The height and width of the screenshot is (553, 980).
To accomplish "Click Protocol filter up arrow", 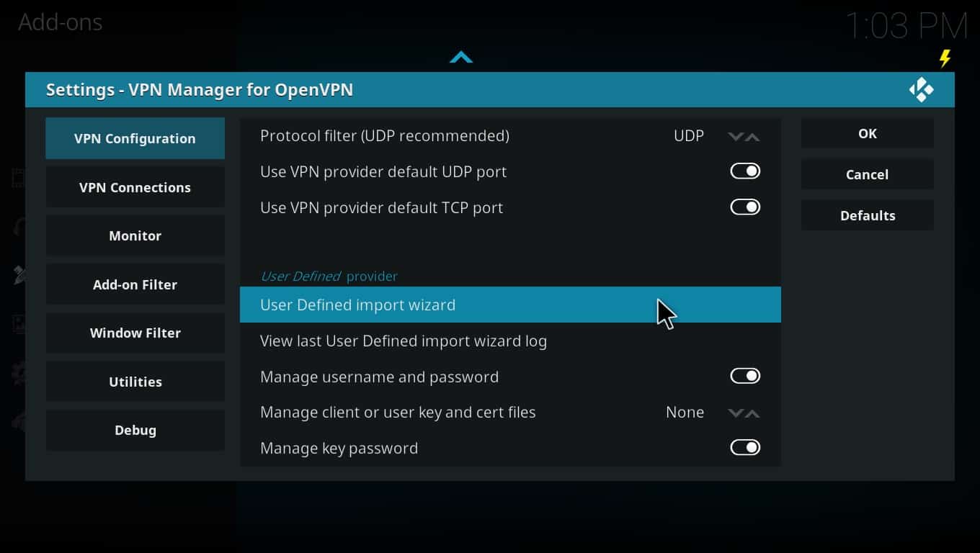I will (x=752, y=136).
